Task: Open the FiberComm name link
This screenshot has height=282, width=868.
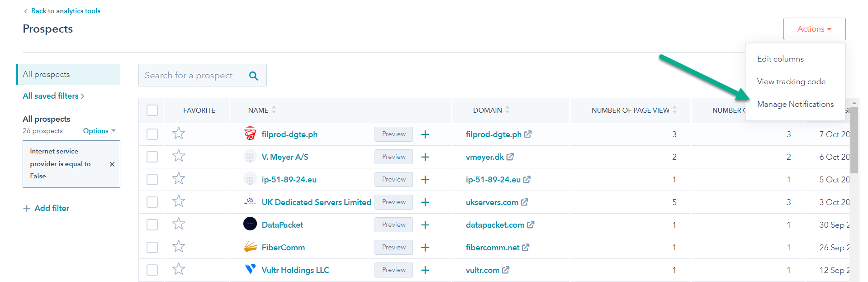Action: [x=283, y=248]
